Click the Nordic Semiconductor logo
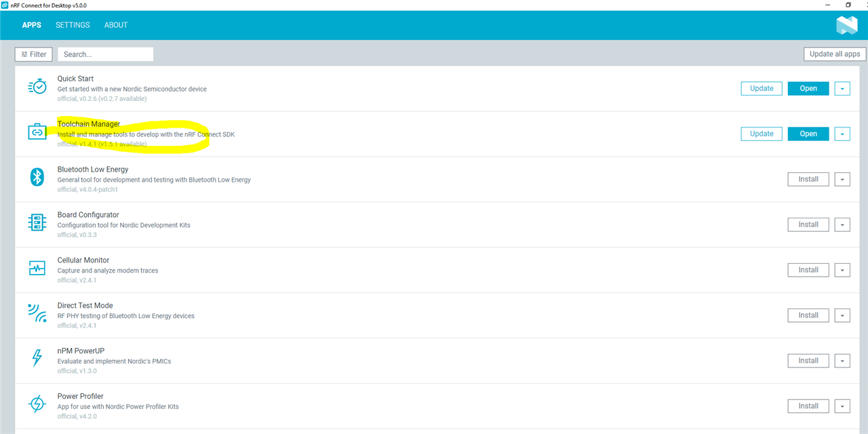Image resolution: width=868 pixels, height=434 pixels. [x=846, y=25]
